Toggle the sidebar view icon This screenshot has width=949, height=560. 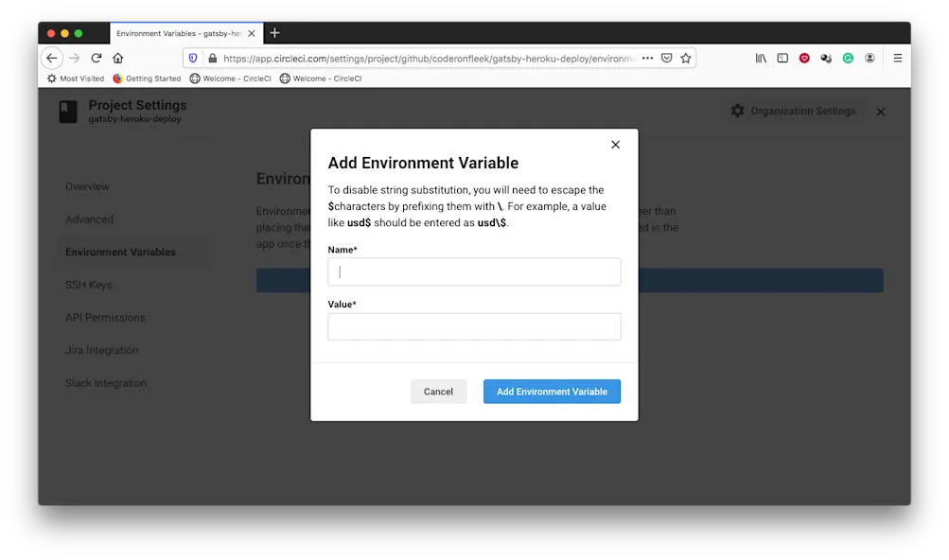782,58
